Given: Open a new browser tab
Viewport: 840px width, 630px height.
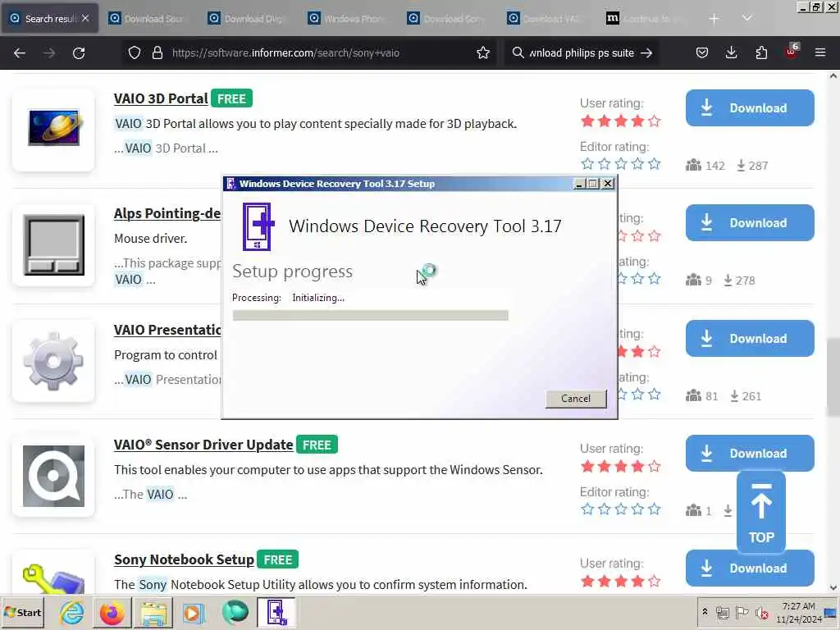Looking at the screenshot, I should tap(714, 19).
